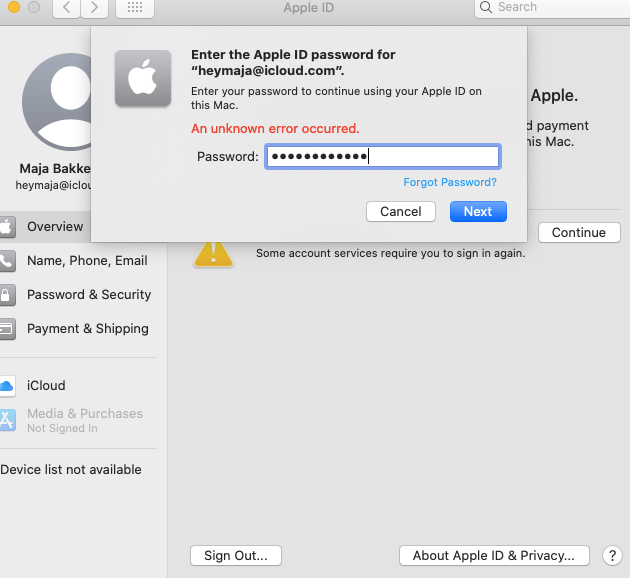Click the Overview Apple icon in sidebar
630x578 pixels.
click(6, 227)
